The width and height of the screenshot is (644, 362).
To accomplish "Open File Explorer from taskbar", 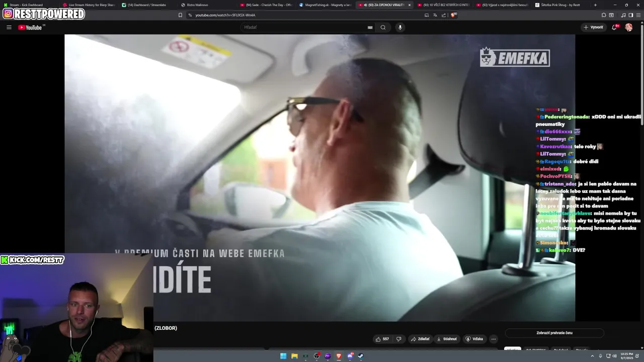I will [294, 356].
